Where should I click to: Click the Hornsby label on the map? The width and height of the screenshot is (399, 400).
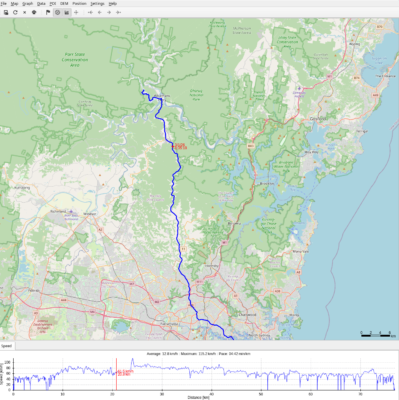click(211, 265)
